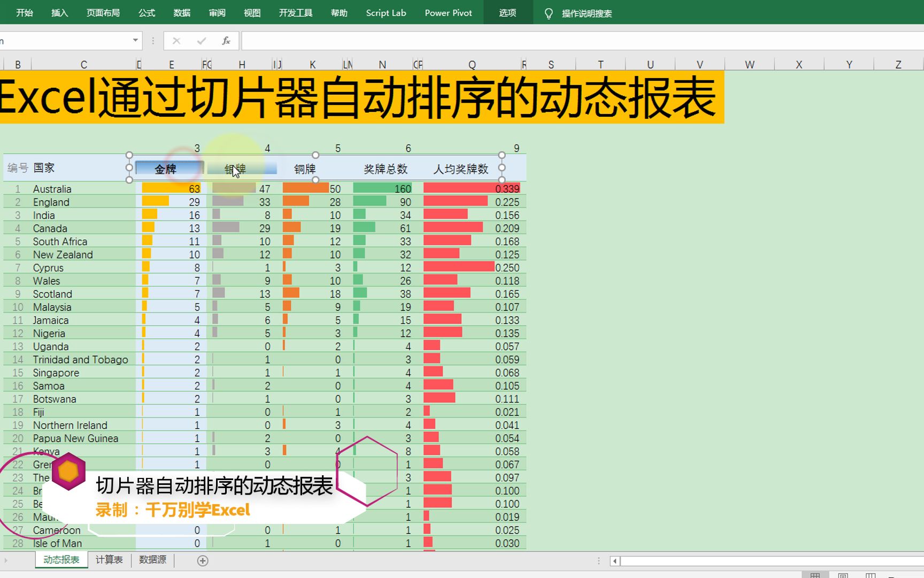Open the insert function fx icon
This screenshot has width=924, height=578.
pos(226,41)
